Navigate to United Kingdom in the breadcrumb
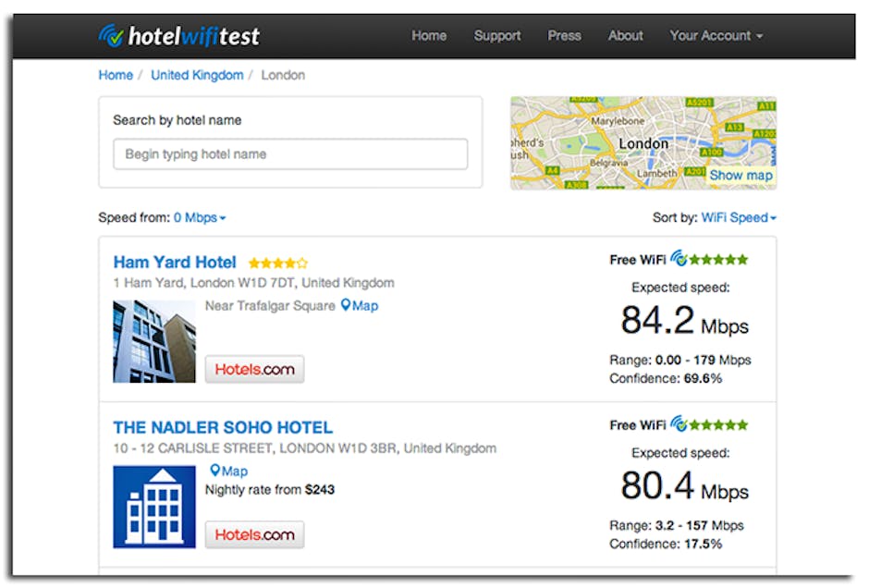The width and height of the screenshot is (869, 588). tap(197, 75)
